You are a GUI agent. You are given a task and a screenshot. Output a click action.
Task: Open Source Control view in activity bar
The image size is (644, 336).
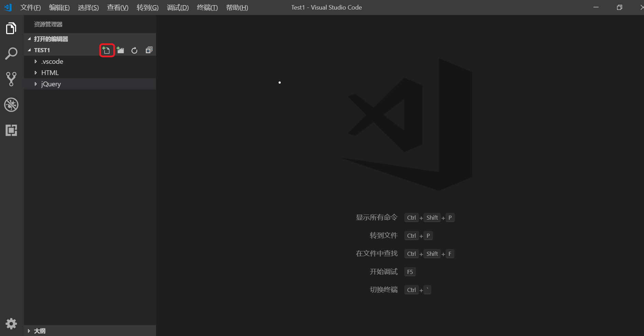[11, 79]
